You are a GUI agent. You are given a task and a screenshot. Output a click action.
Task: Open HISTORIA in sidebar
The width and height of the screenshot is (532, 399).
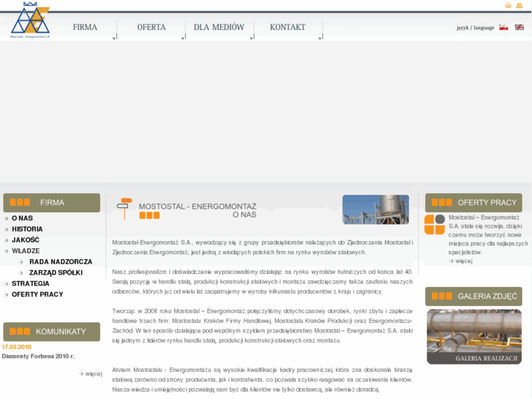[27, 229]
